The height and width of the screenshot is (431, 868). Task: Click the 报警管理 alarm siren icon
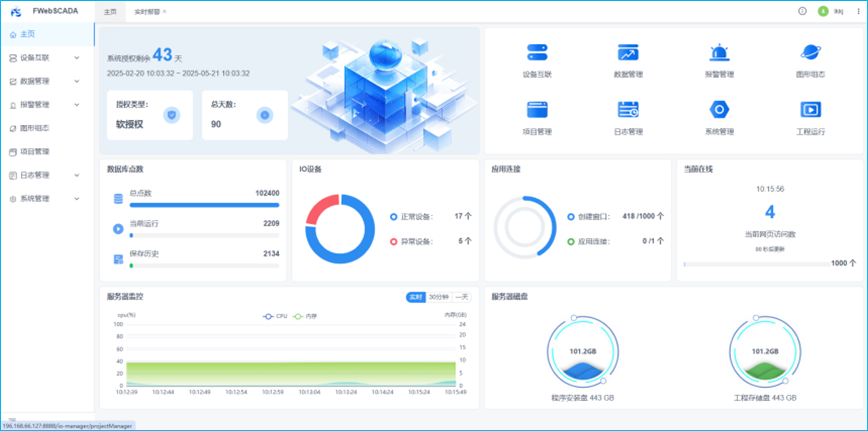[x=719, y=53]
